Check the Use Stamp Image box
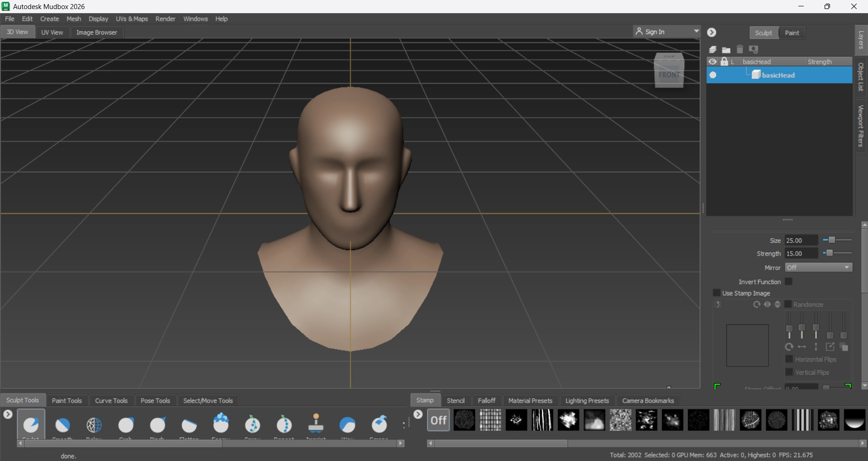 (x=716, y=293)
